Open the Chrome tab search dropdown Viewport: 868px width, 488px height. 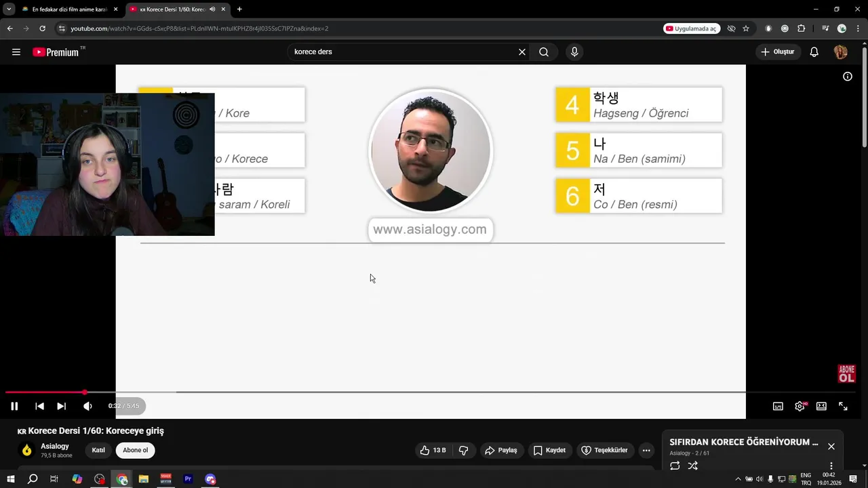[x=9, y=9]
